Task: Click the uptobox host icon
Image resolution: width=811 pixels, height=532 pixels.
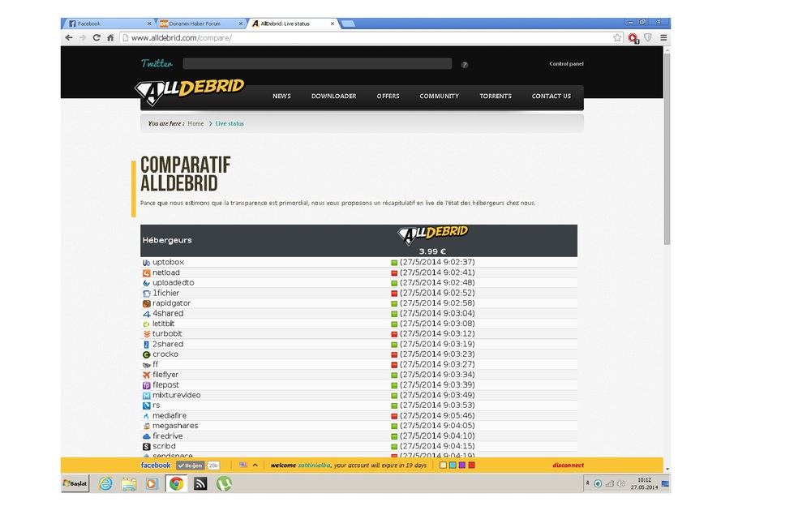Action: pyautogui.click(x=146, y=263)
